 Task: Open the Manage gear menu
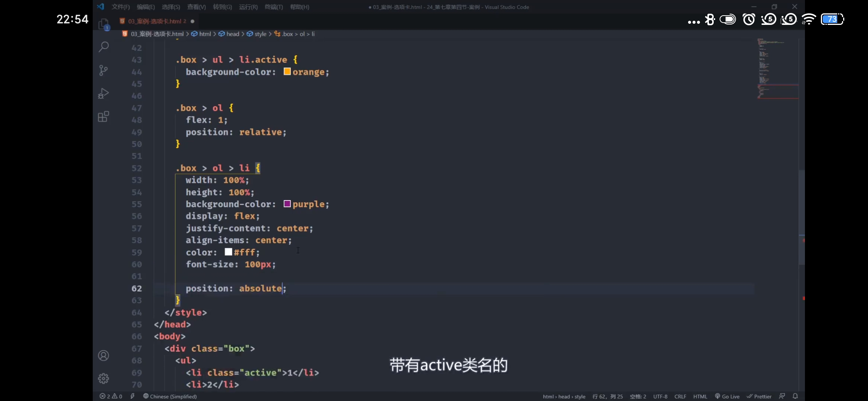pyautogui.click(x=103, y=378)
